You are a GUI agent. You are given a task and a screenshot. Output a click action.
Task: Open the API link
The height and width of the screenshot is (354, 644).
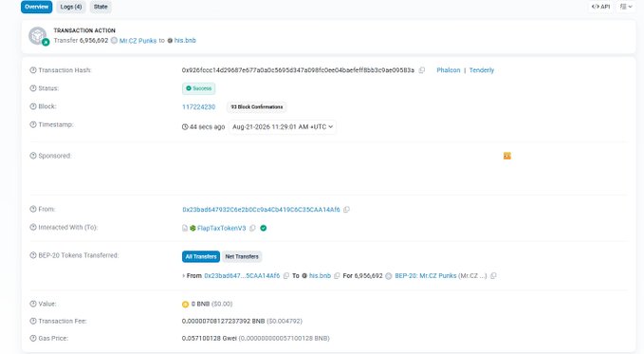pos(600,7)
